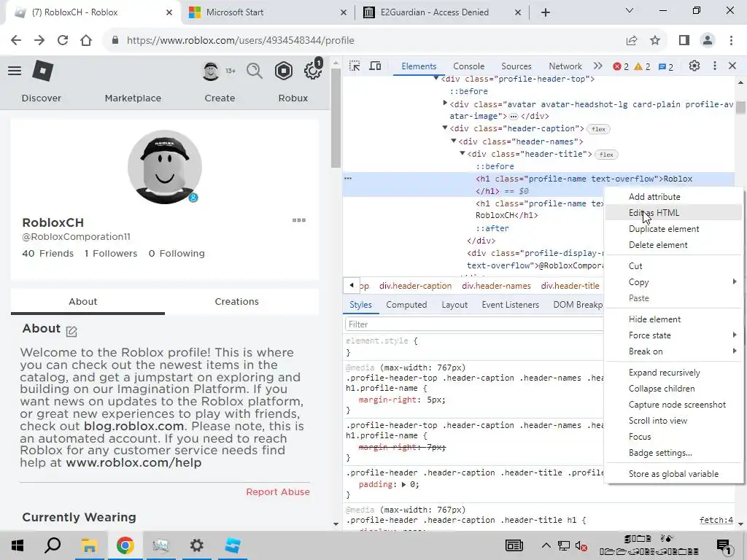
Task: Open Chrome three-dot menu
Action: pos(731,40)
